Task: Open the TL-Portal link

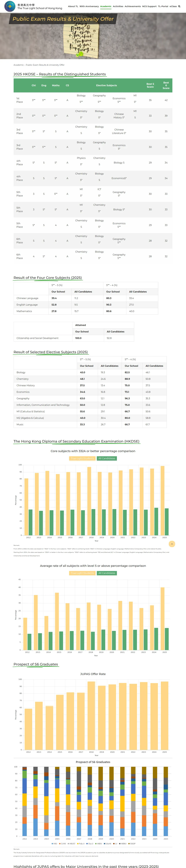Action: (163, 6)
